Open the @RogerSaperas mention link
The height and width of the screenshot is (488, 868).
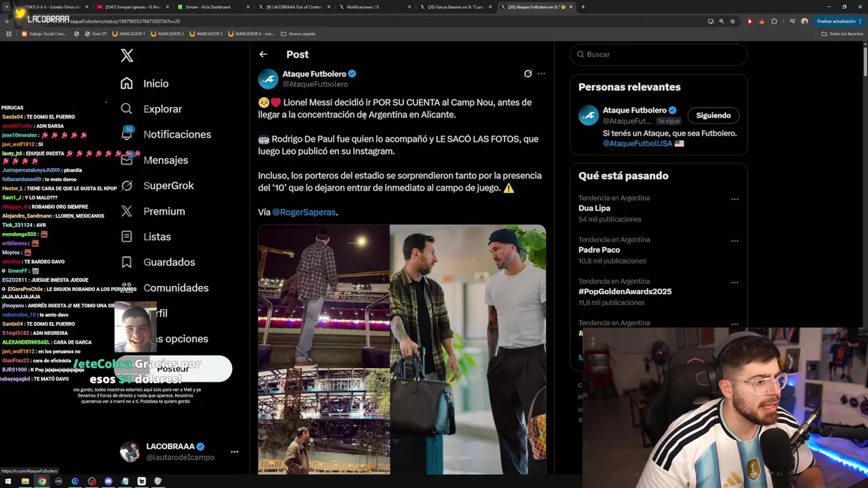[304, 212]
